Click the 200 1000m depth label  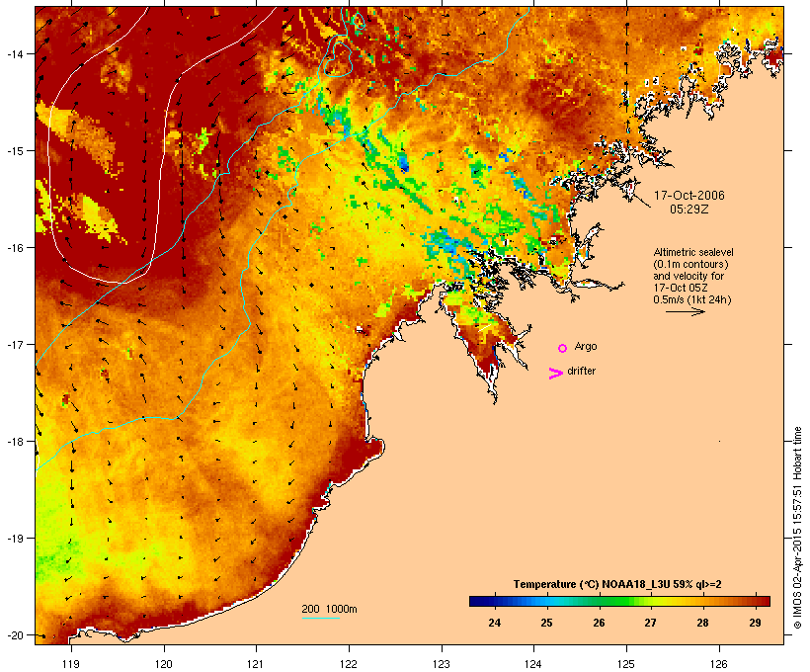[x=329, y=609]
